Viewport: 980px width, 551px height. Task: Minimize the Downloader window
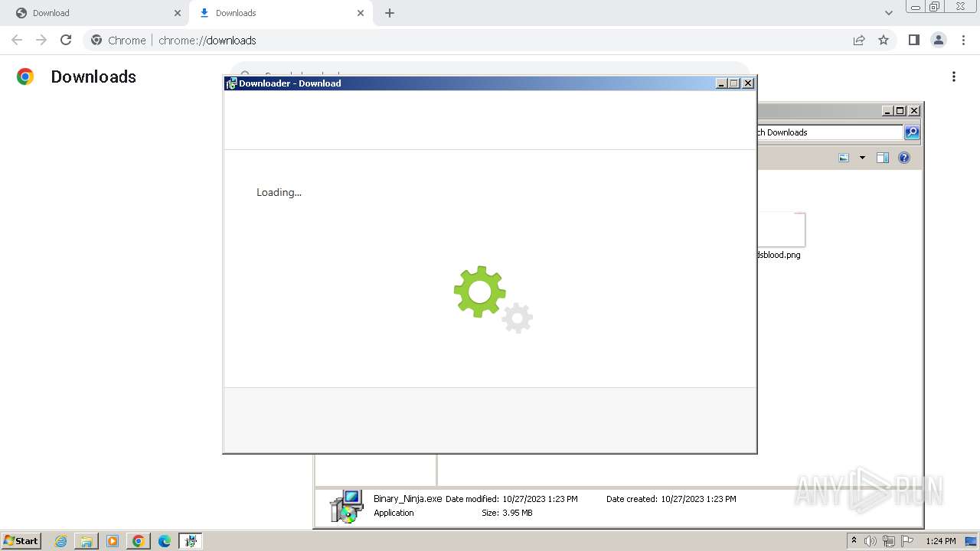tap(721, 83)
